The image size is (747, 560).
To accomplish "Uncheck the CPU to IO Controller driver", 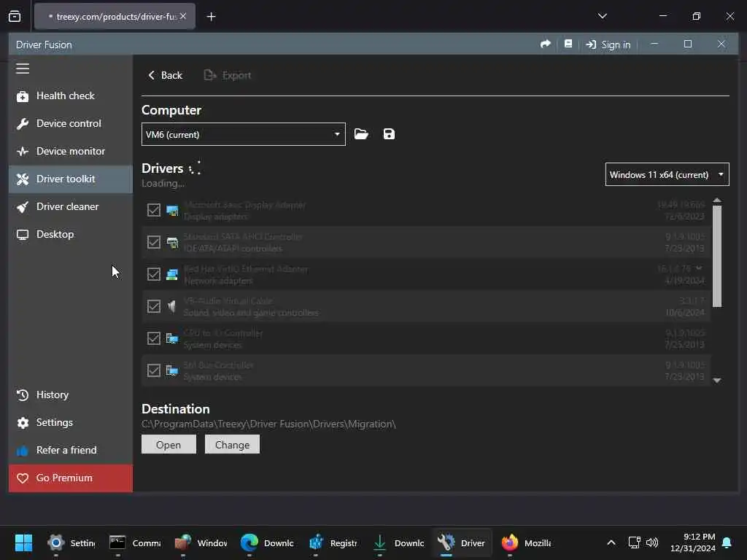I will tap(153, 338).
